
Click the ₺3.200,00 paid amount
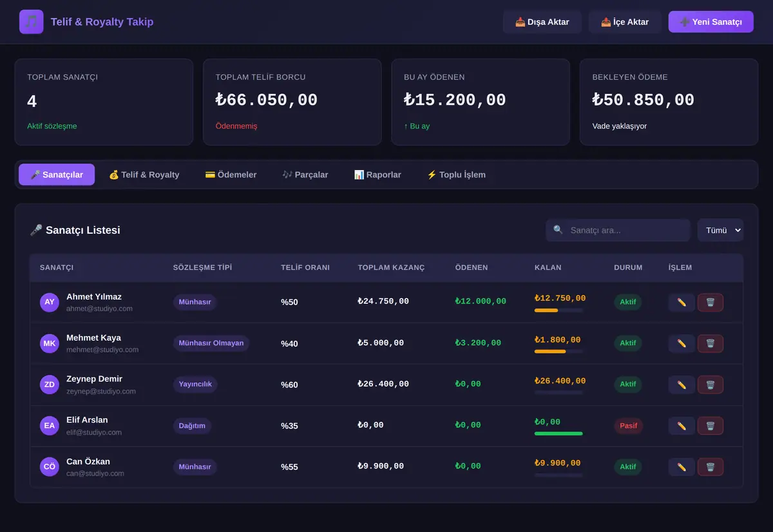point(478,343)
